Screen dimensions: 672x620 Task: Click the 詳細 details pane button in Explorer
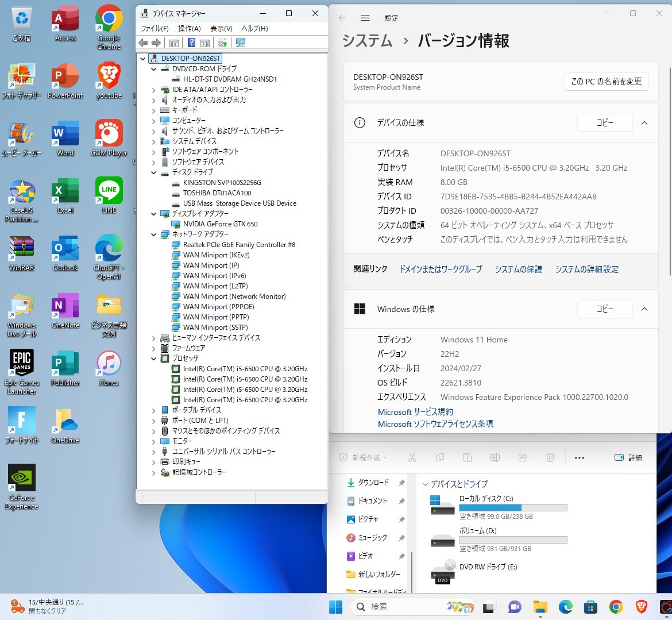tap(628, 457)
